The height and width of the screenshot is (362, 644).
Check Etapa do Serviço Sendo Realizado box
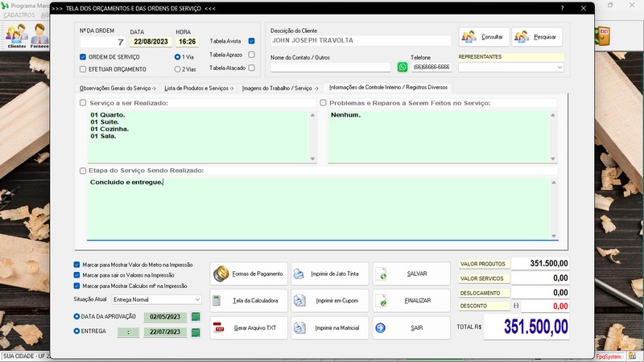point(83,171)
